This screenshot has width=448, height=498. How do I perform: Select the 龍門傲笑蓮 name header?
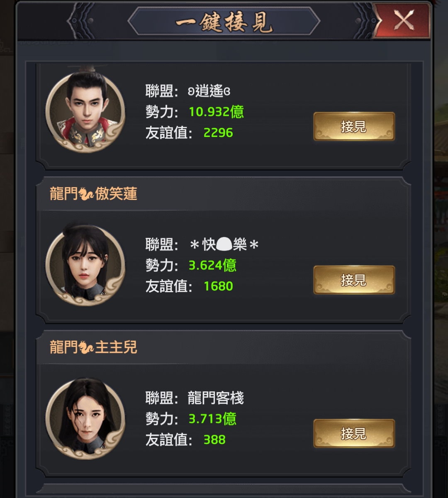(93, 194)
